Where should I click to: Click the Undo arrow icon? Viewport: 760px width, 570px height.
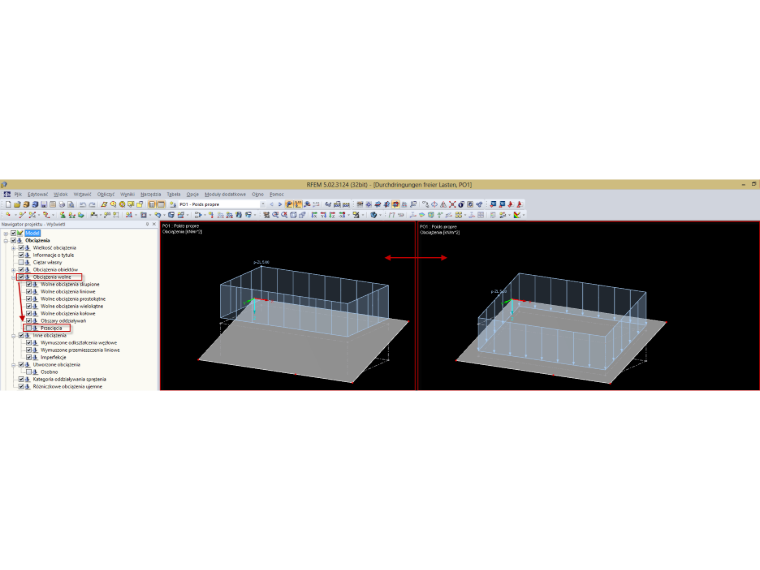[82, 205]
